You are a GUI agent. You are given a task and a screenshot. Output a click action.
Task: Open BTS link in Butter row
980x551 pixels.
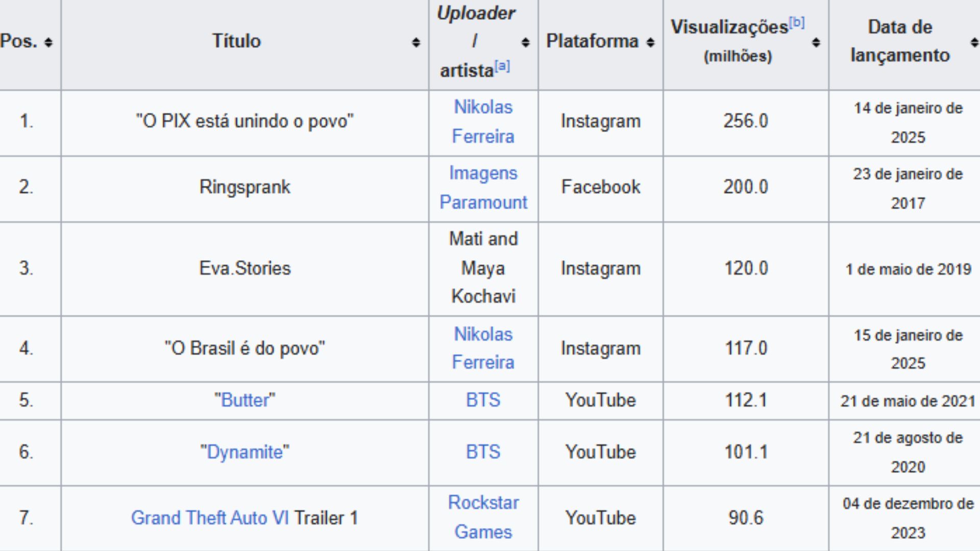click(x=483, y=400)
